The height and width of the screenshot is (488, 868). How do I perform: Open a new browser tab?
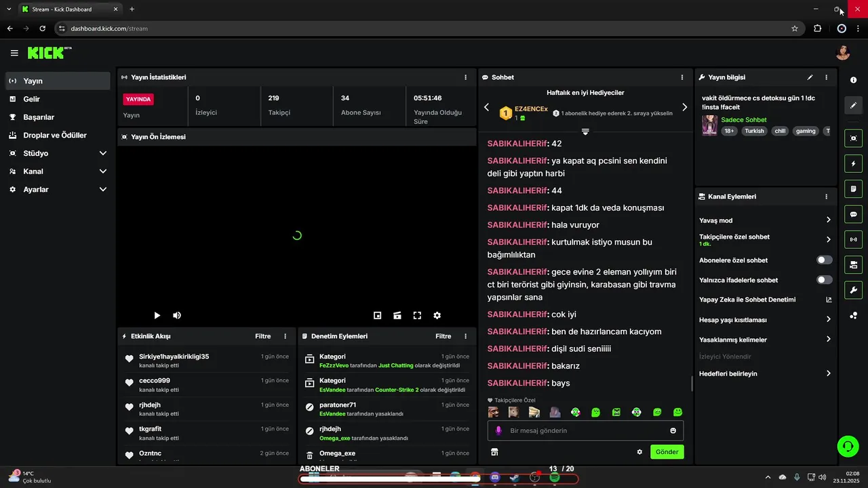tap(132, 9)
